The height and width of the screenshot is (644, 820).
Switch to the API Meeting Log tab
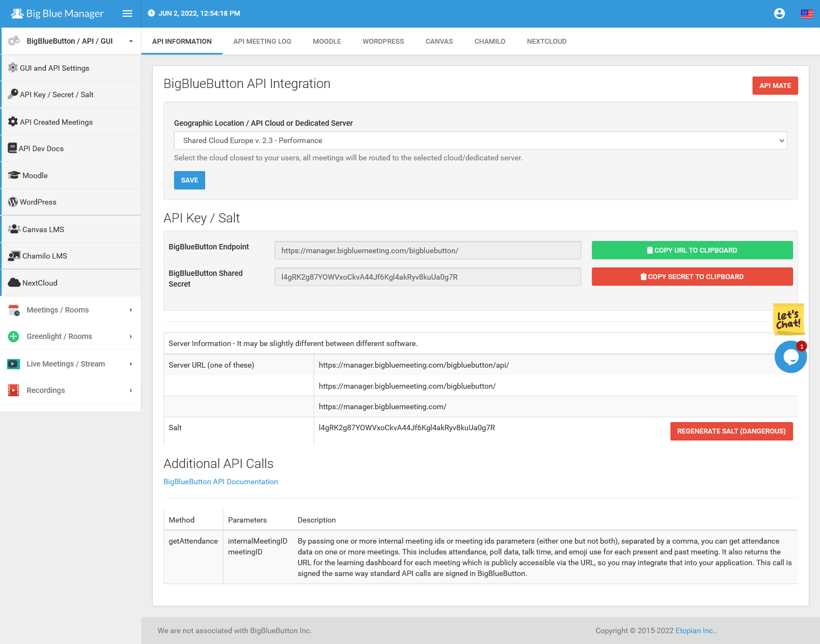[x=262, y=41]
